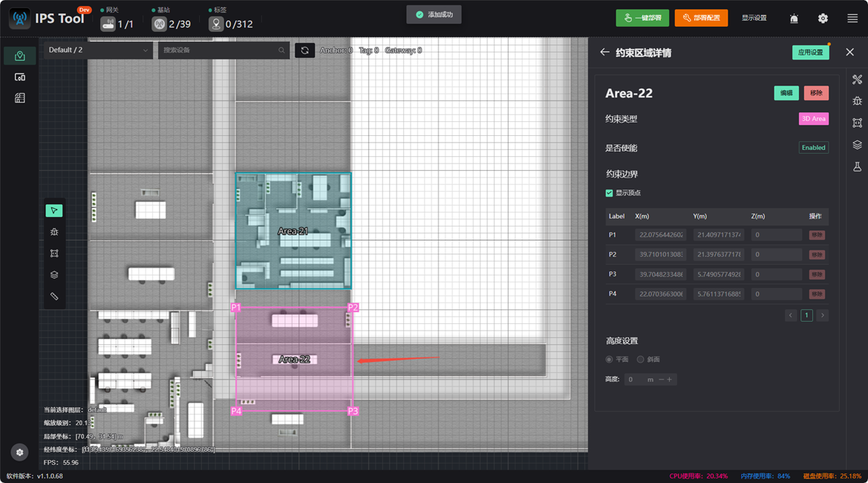The height and width of the screenshot is (483, 868).
Task: Open the layers tool on map toolbar
Action: click(54, 275)
